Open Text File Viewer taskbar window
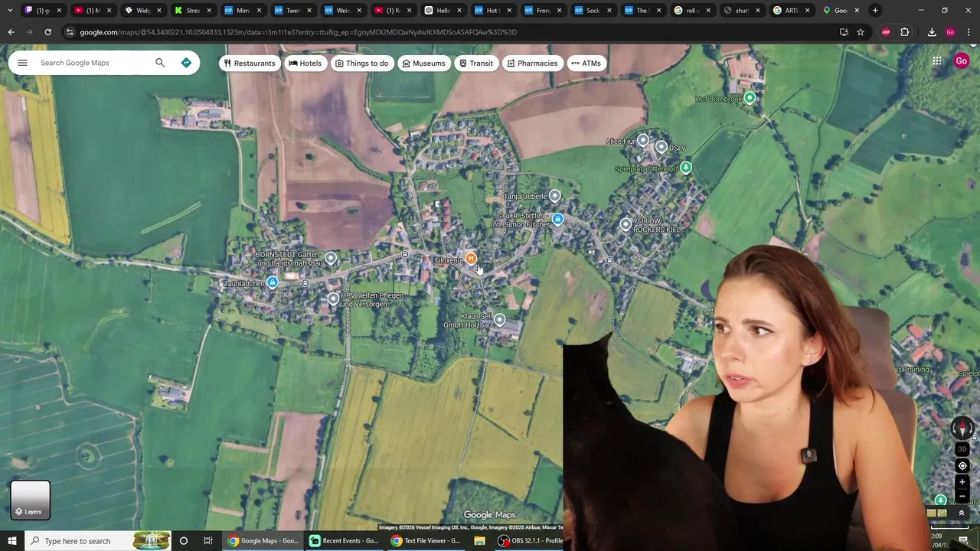This screenshot has width=980, height=551. pos(426,541)
